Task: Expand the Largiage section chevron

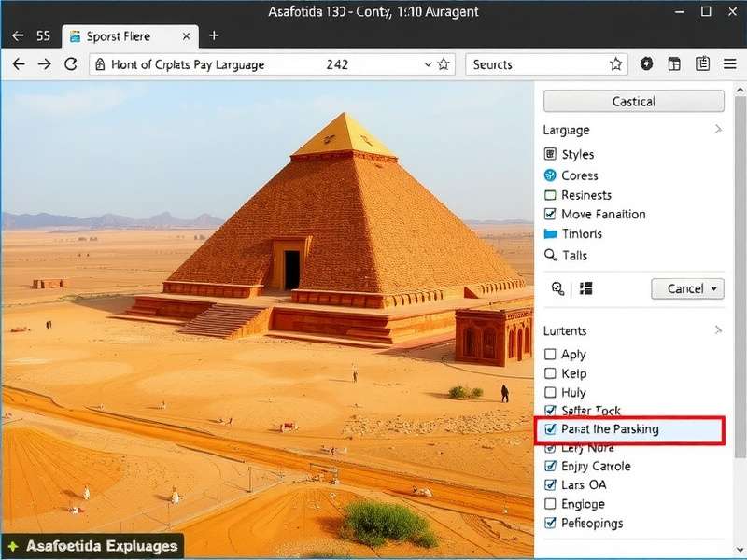Action: (717, 130)
